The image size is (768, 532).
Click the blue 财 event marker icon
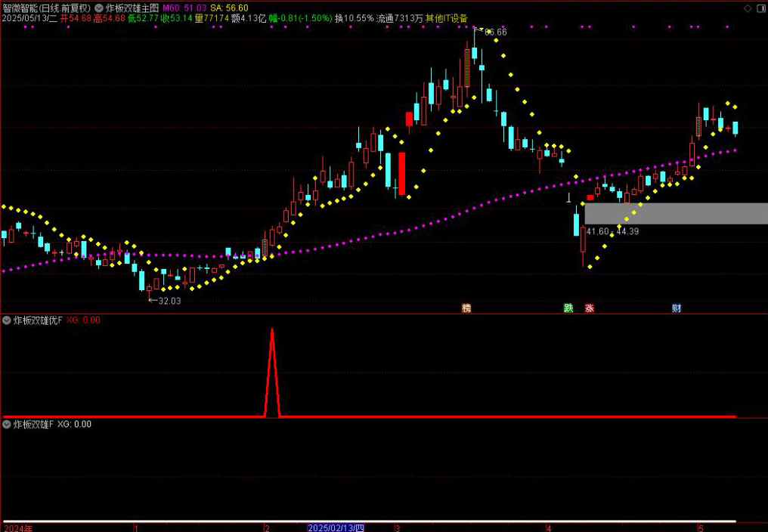(677, 308)
